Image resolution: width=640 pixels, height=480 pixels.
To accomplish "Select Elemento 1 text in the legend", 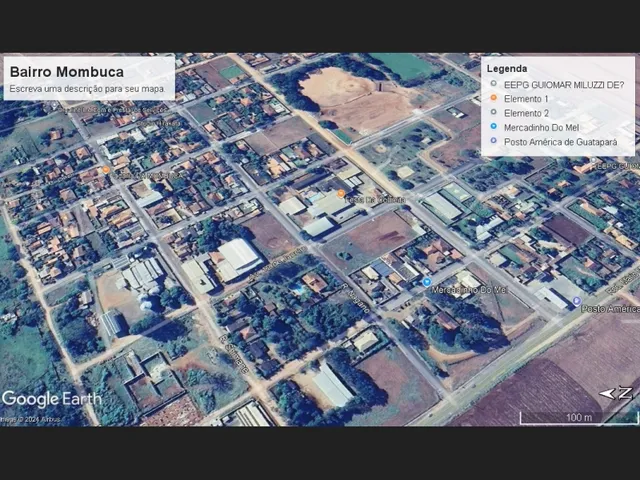I will point(526,99).
